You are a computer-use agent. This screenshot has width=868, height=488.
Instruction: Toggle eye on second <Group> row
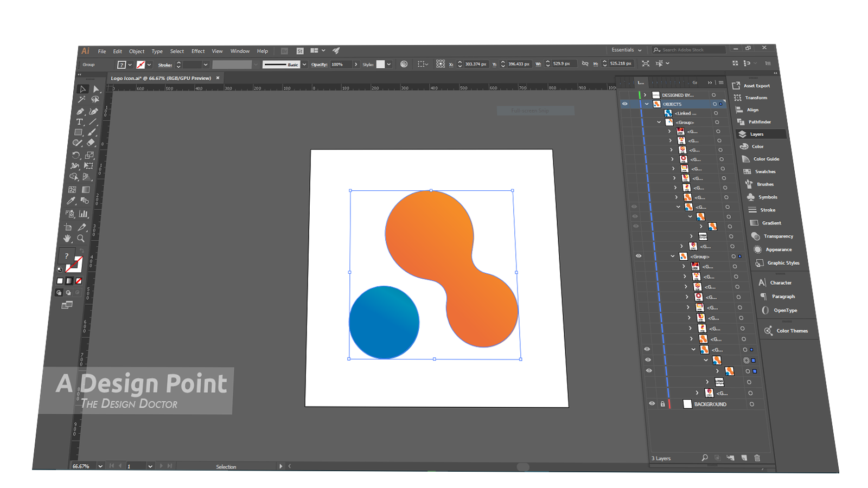pyautogui.click(x=639, y=256)
